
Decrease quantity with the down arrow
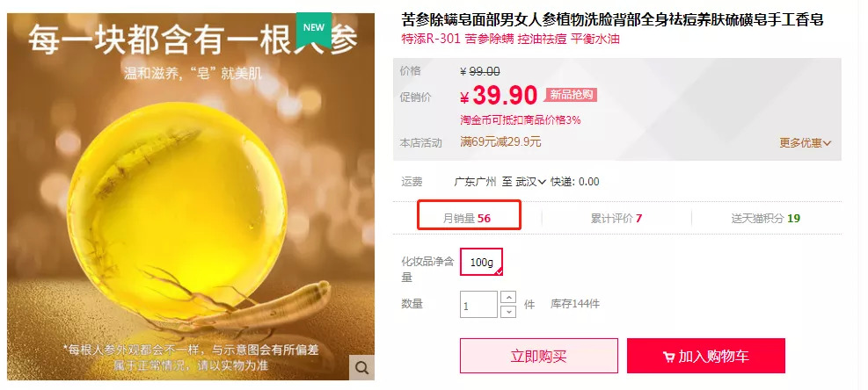pos(507,312)
